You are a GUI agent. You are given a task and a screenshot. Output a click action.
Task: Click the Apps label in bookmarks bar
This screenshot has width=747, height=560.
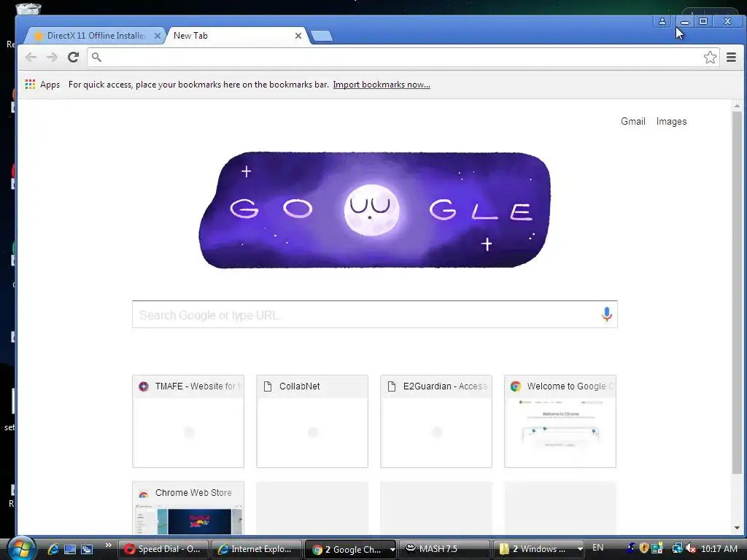(50, 85)
